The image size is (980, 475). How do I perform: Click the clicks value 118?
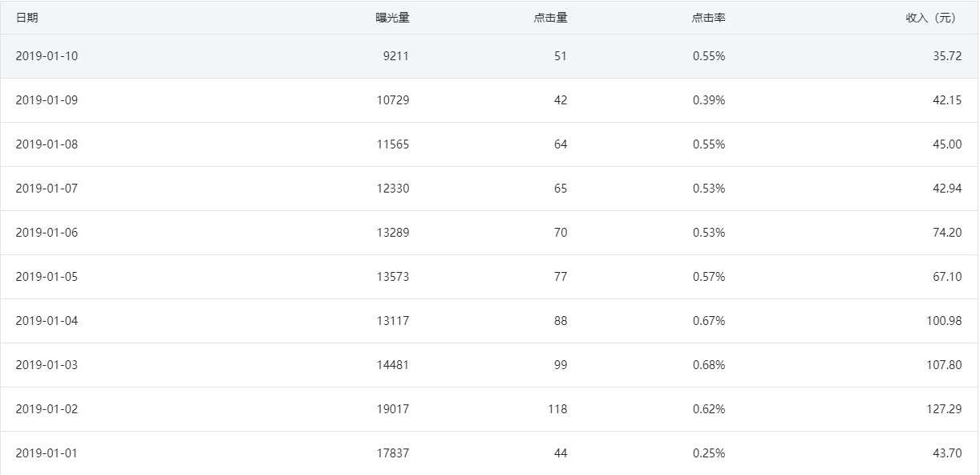pyautogui.click(x=557, y=409)
